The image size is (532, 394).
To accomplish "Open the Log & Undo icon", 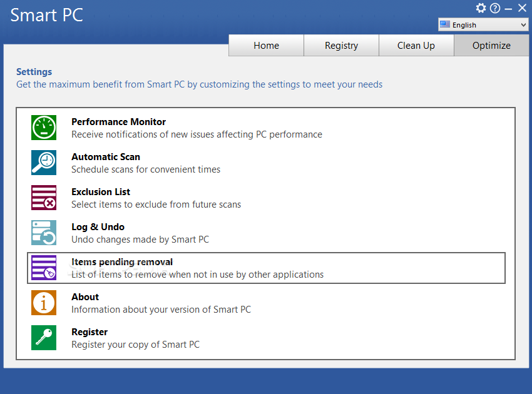I will pyautogui.click(x=44, y=233).
